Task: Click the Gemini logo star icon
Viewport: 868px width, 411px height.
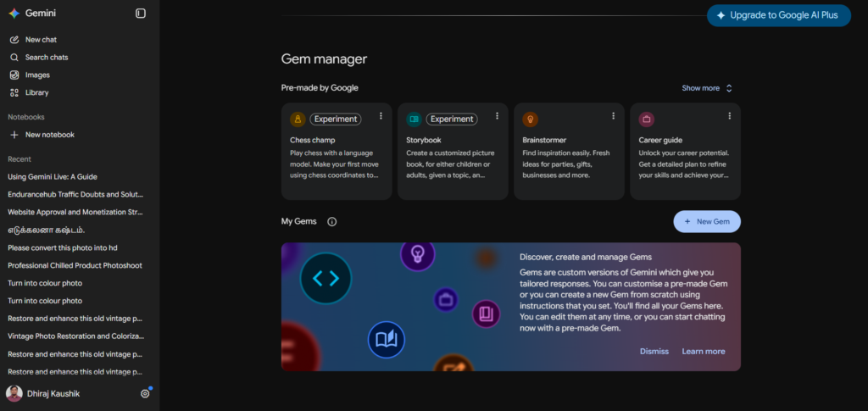Action: 14,14
